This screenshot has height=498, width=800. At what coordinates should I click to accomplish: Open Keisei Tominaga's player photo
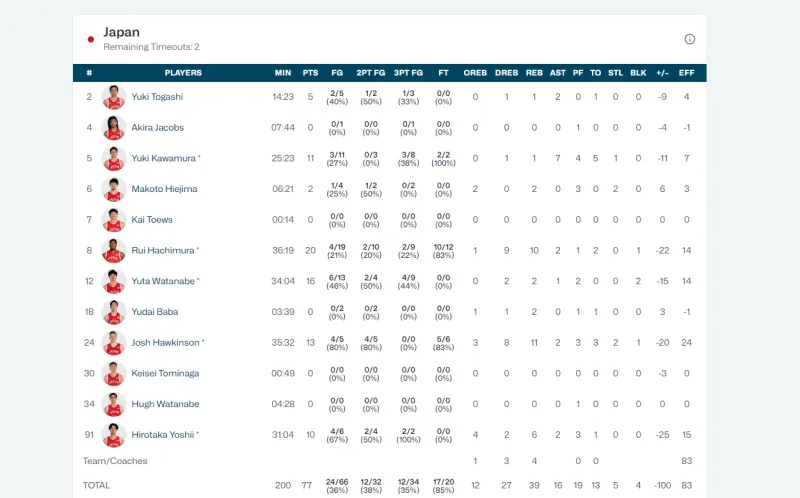point(114,374)
